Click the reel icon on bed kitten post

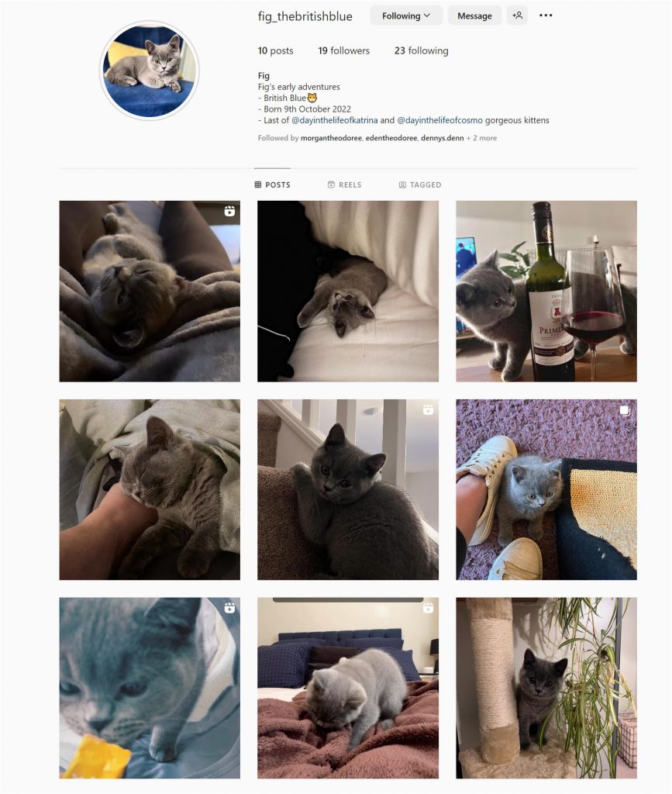(428, 608)
